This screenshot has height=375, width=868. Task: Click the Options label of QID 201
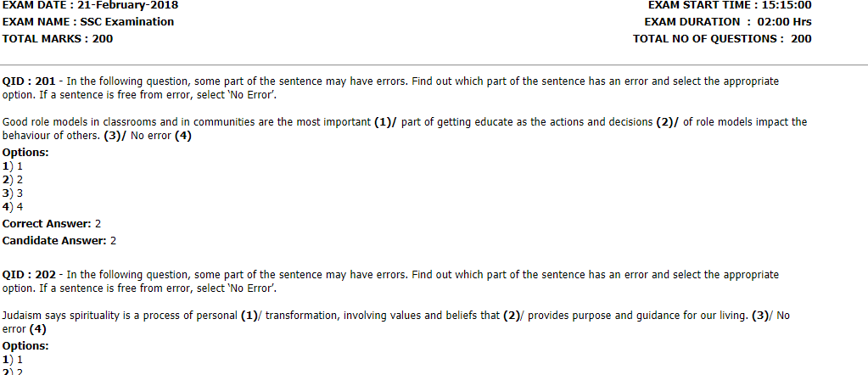pos(25,153)
